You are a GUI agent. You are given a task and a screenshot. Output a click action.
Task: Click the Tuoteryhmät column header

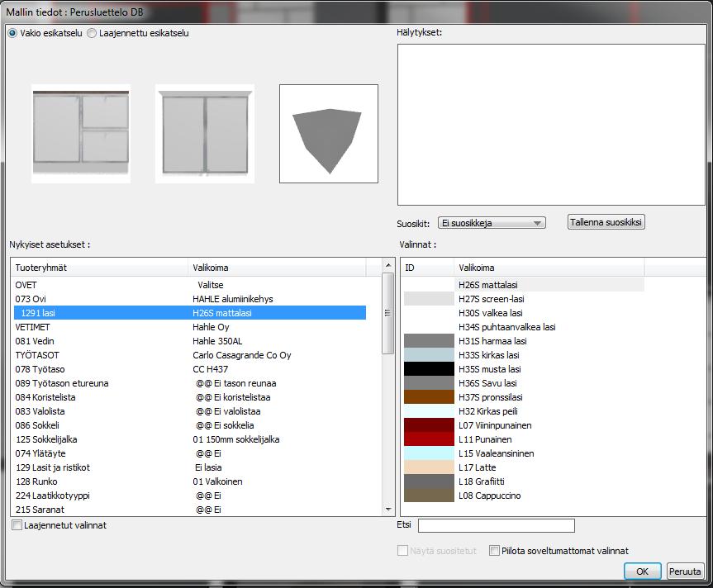100,268
